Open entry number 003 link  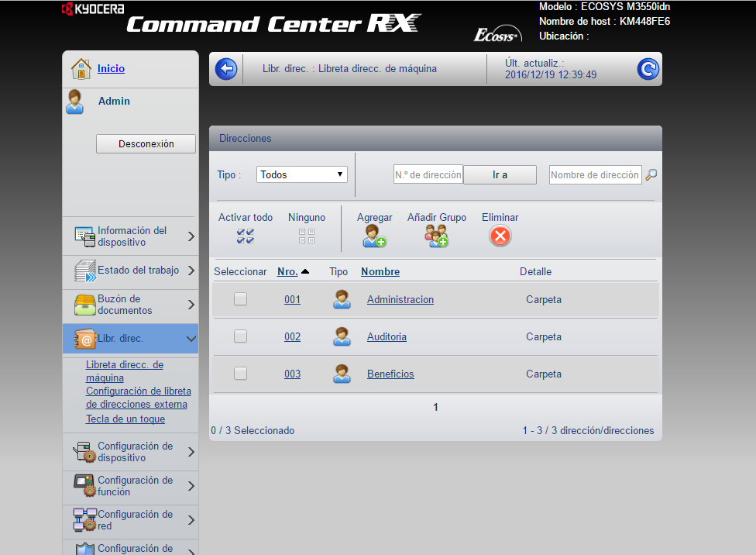tap(292, 374)
